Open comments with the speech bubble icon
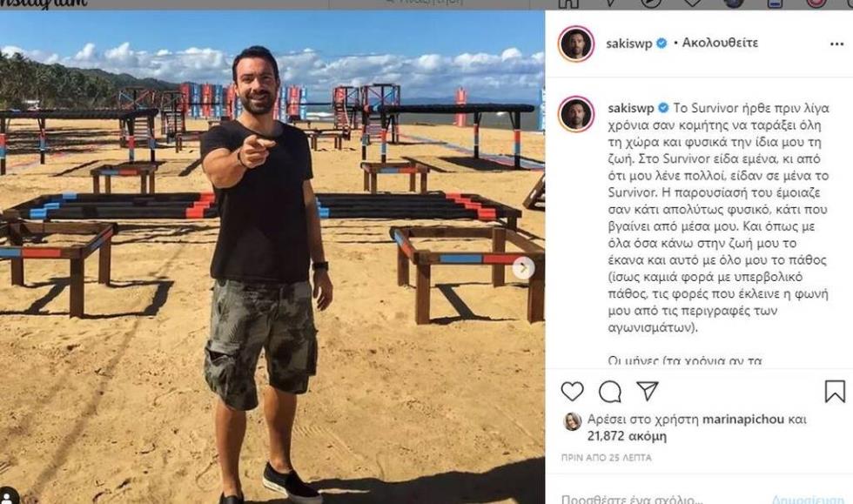Viewport: 853px width, 504px height. pyautogui.click(x=610, y=392)
